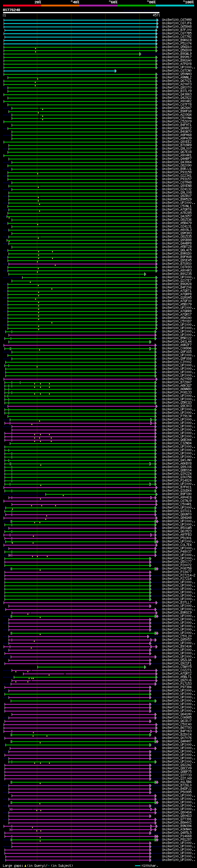
Task: Select the UniRef100_O24132 label
Action: (x=177, y=189)
